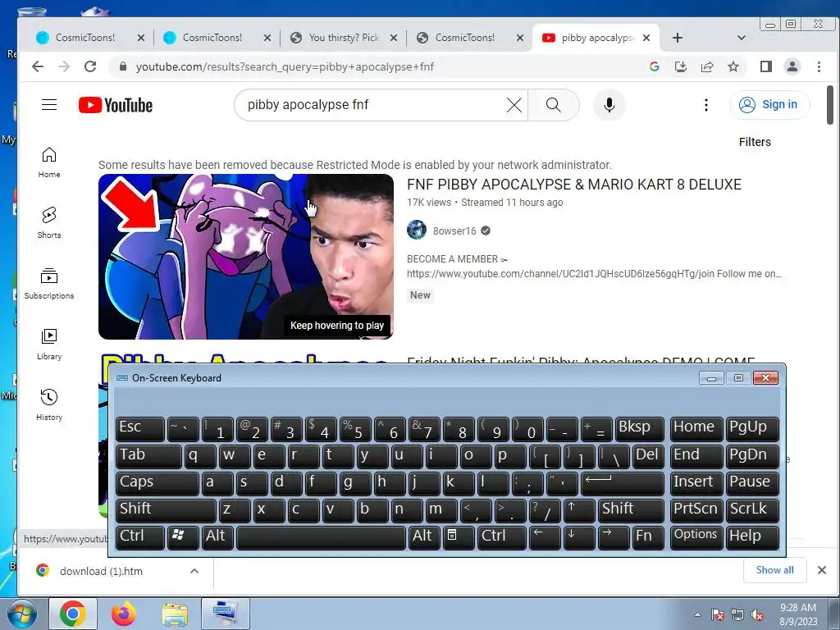Open Subscriptions in YouTube sidebar
The image size is (840, 630).
(x=49, y=283)
